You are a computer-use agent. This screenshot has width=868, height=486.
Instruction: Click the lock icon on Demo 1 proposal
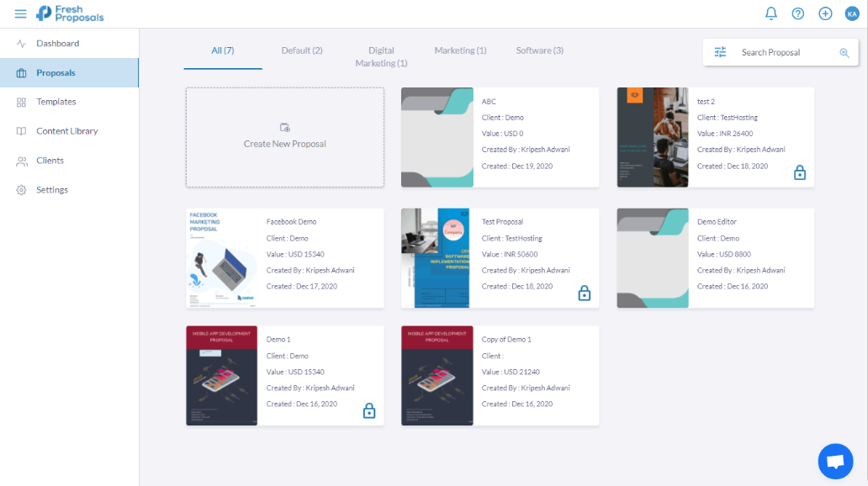pyautogui.click(x=369, y=410)
